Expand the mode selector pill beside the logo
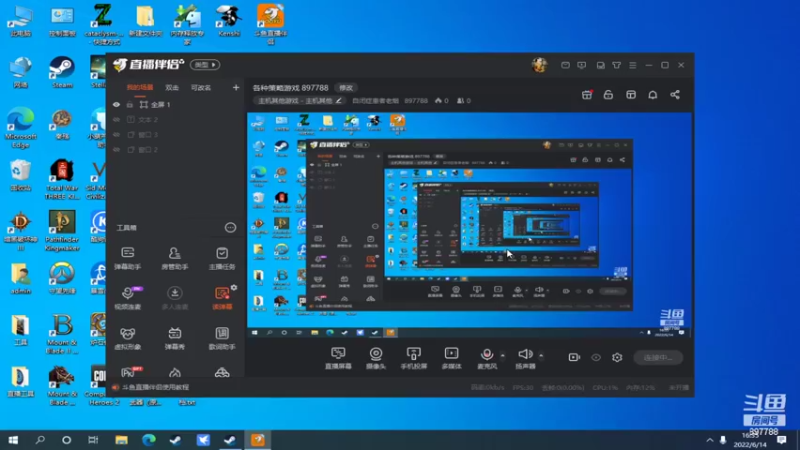The image size is (800, 450). click(x=205, y=65)
